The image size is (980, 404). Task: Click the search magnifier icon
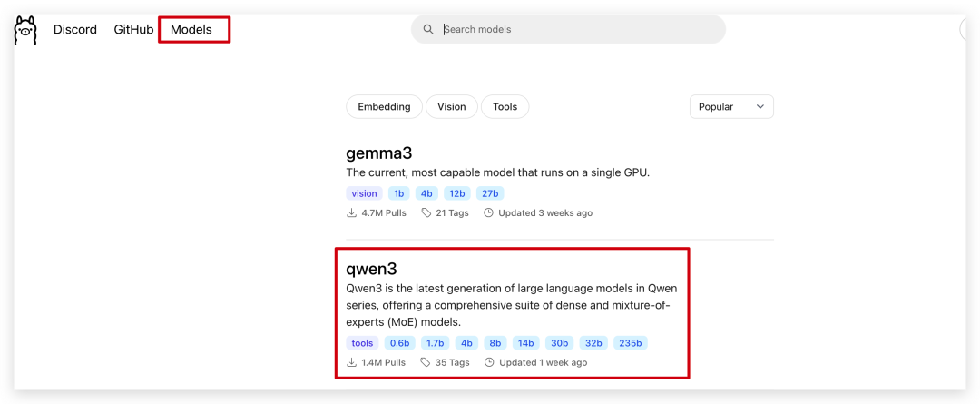(428, 29)
